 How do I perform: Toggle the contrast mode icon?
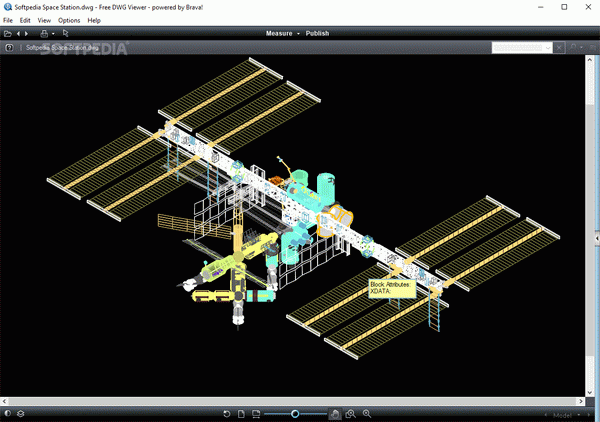8,414
